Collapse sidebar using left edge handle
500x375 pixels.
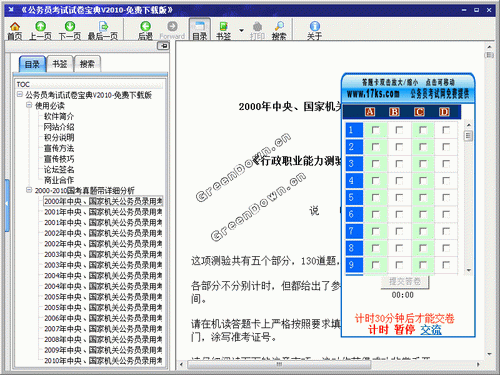tap(7, 205)
